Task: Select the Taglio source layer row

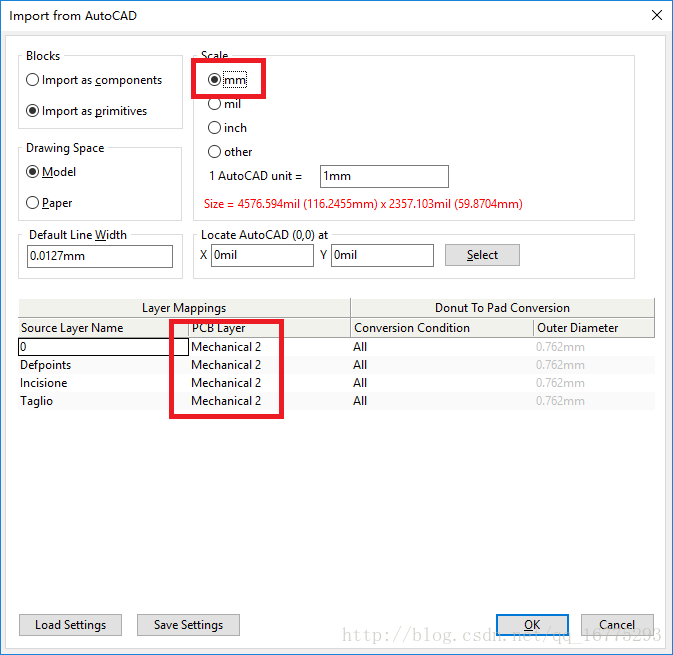Action: [103, 401]
